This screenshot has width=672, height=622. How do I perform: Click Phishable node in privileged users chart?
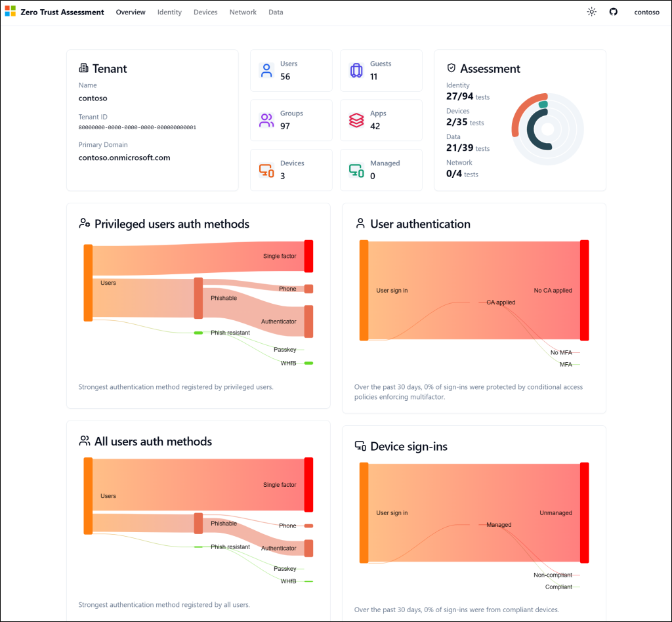click(x=198, y=298)
